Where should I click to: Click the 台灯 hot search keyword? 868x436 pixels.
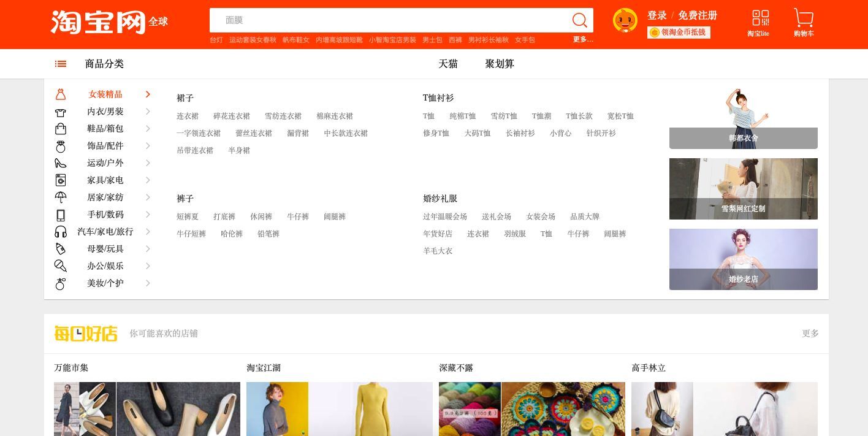(216, 40)
